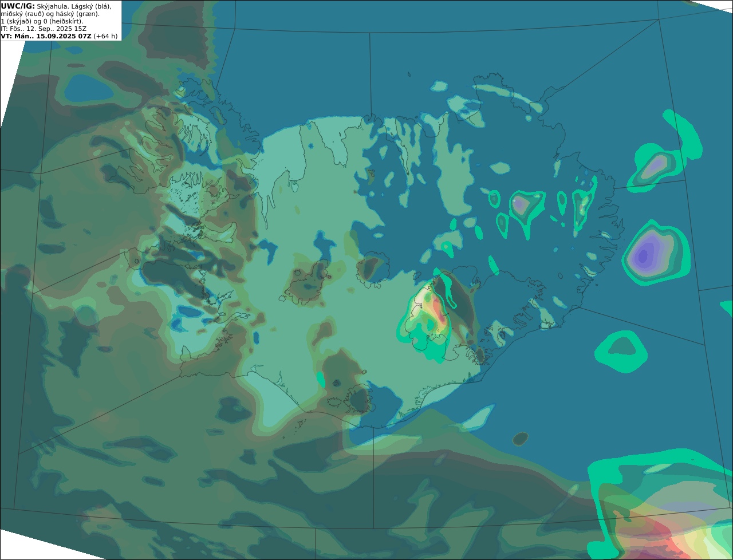This screenshot has height=560, width=733.
Task: Click the bright green spot near the southern glacier
Action: [321, 379]
